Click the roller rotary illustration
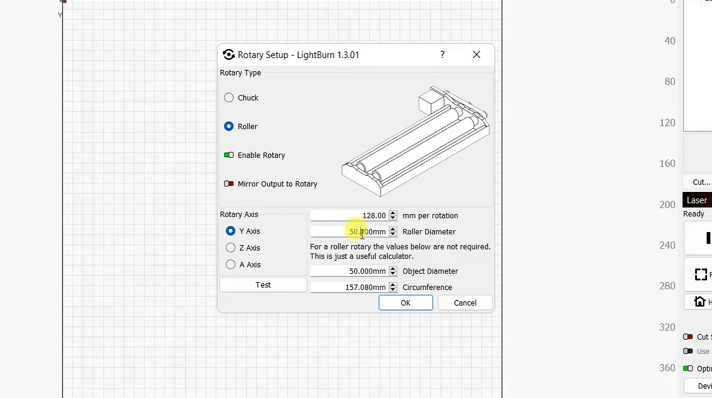Viewport: 712px width, 398px height. 415,141
